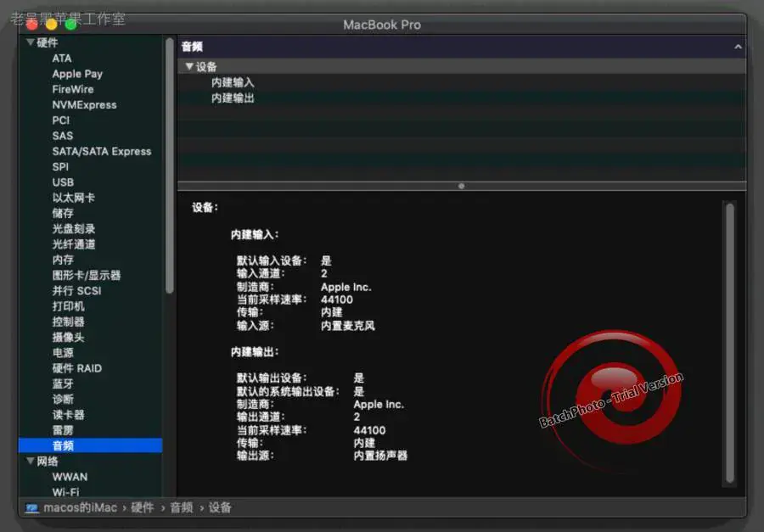Collapse the 设备 disclosure triangle
The width and height of the screenshot is (764, 532).
pos(189,66)
